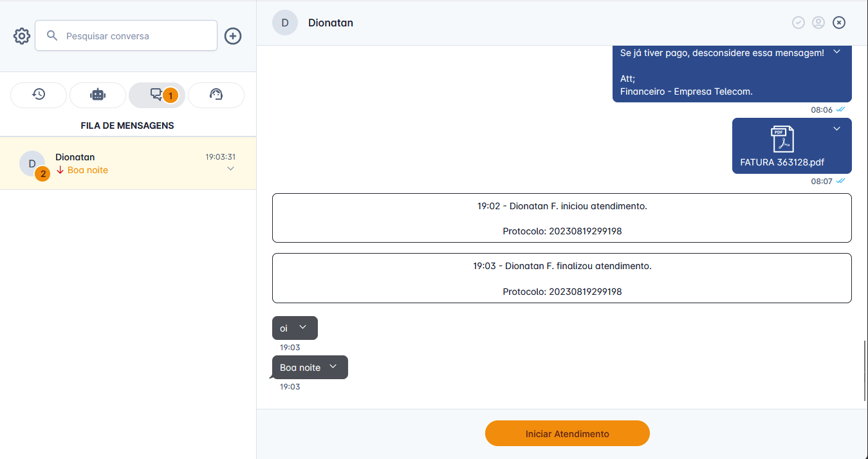Click the PDF file icon in the message
The height and width of the screenshot is (459, 868).
[x=782, y=139]
